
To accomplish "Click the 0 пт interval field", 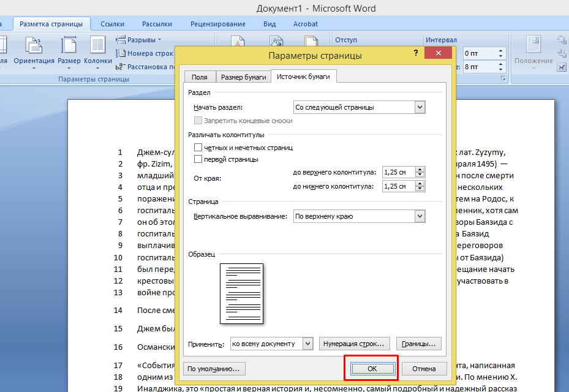I will click(480, 53).
